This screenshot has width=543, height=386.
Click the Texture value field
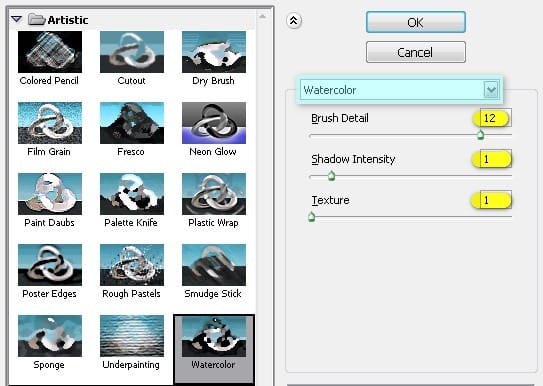point(496,200)
